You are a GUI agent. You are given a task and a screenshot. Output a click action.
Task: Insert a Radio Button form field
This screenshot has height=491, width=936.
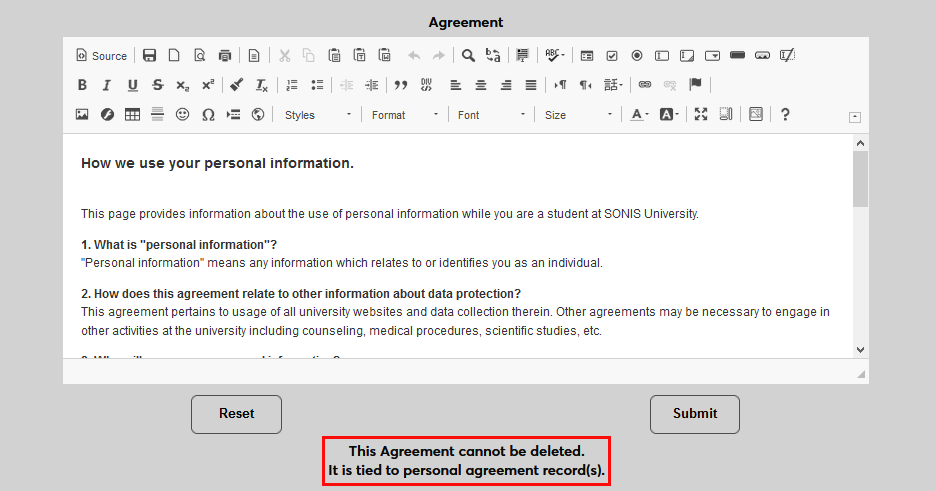click(637, 55)
